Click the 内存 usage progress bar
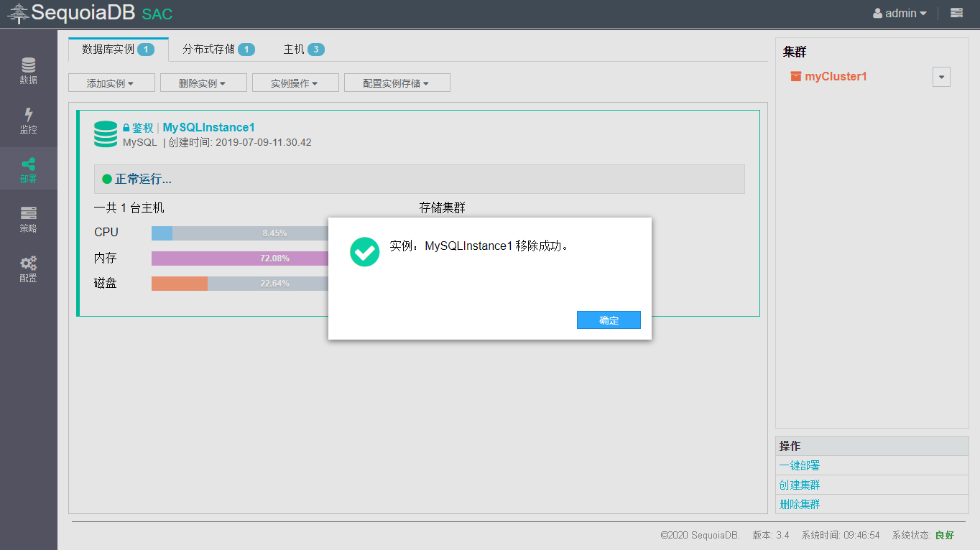This screenshot has height=550, width=980. [240, 258]
